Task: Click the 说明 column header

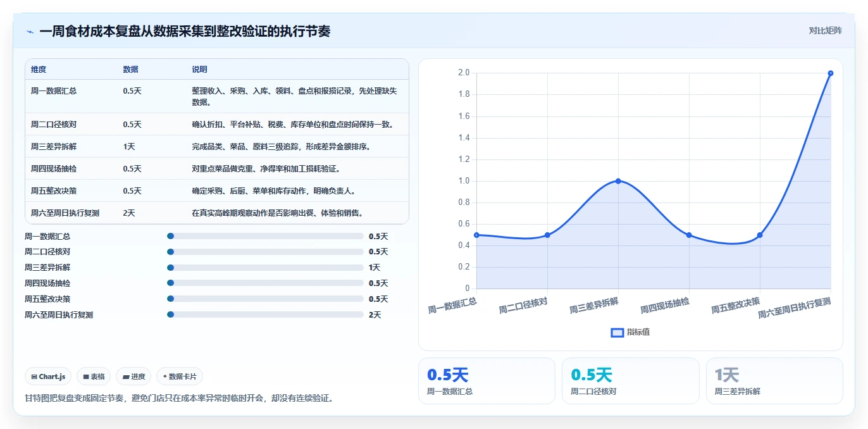Action: click(199, 70)
